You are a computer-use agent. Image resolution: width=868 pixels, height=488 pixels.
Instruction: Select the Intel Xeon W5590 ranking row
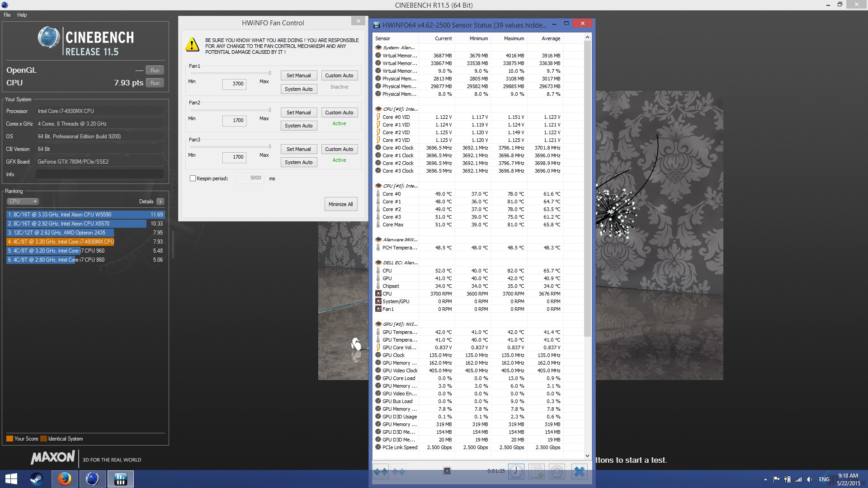85,215
